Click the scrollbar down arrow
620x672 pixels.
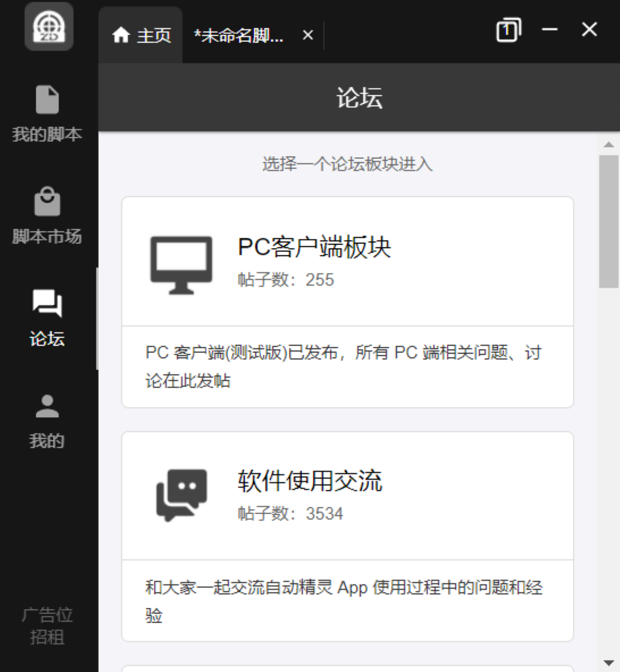(610, 660)
